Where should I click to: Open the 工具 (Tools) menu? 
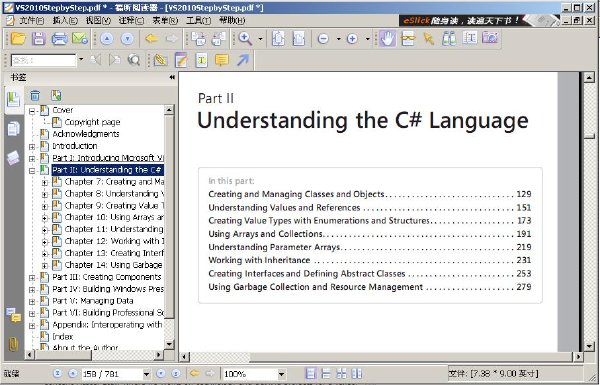click(198, 20)
